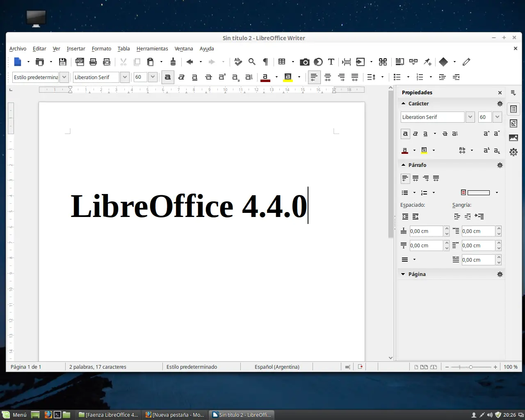Toggle draw functions with pencil icon
Image resolution: width=525 pixels, height=420 pixels.
pyautogui.click(x=466, y=62)
